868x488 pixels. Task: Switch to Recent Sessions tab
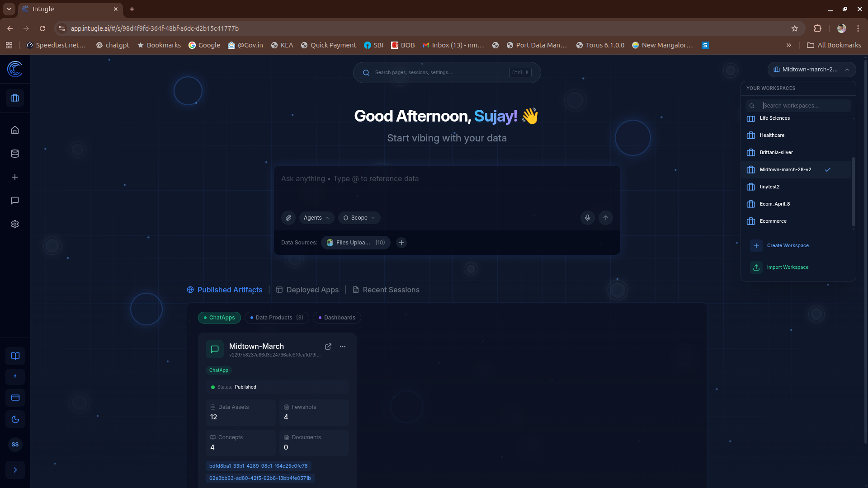(386, 290)
